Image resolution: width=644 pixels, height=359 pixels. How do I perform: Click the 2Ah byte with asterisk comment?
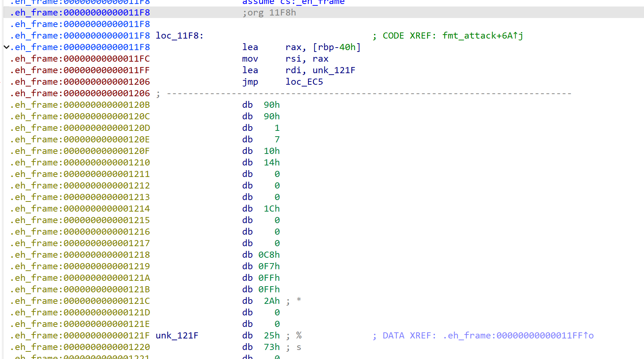(271, 301)
